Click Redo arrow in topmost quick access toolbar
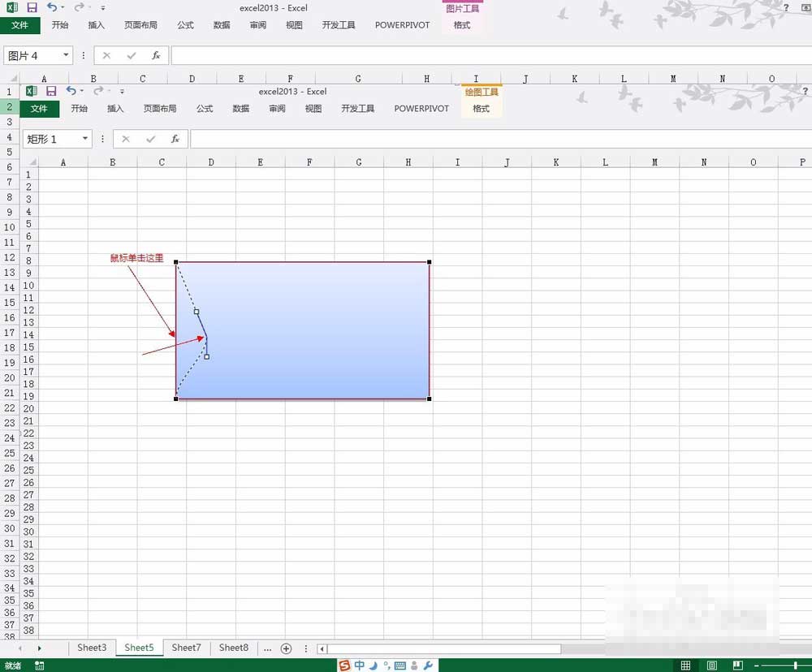Screen dimensions: 812x672 [79, 7]
